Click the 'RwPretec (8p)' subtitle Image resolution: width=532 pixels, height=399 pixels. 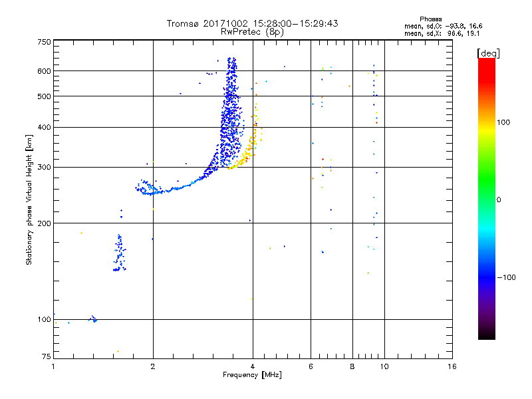click(x=252, y=32)
